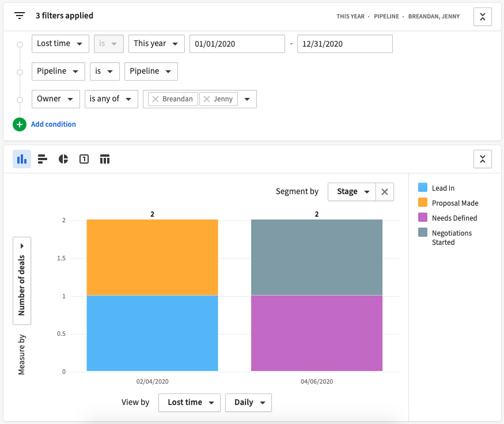The height and width of the screenshot is (424, 504).
Task: Open the 'is any of' operator dropdown
Action: pyautogui.click(x=111, y=99)
